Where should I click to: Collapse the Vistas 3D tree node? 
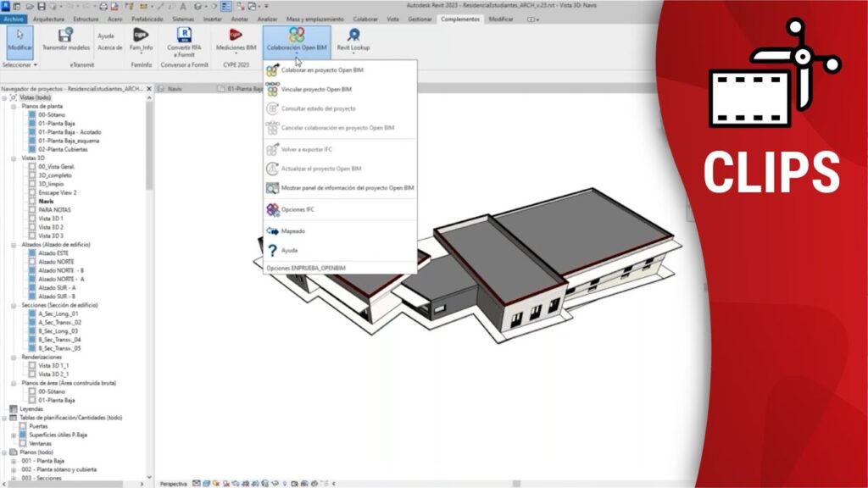(x=15, y=158)
